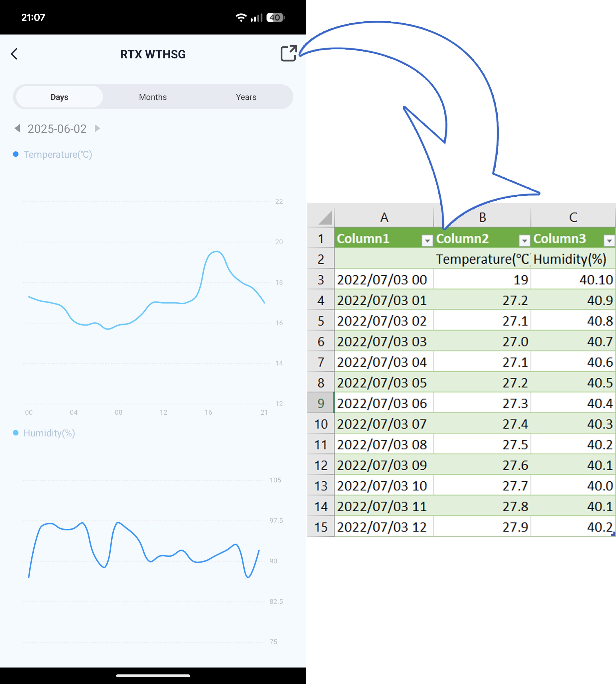Go to next day arrow
Viewport: 616px width, 684px height.
click(97, 128)
